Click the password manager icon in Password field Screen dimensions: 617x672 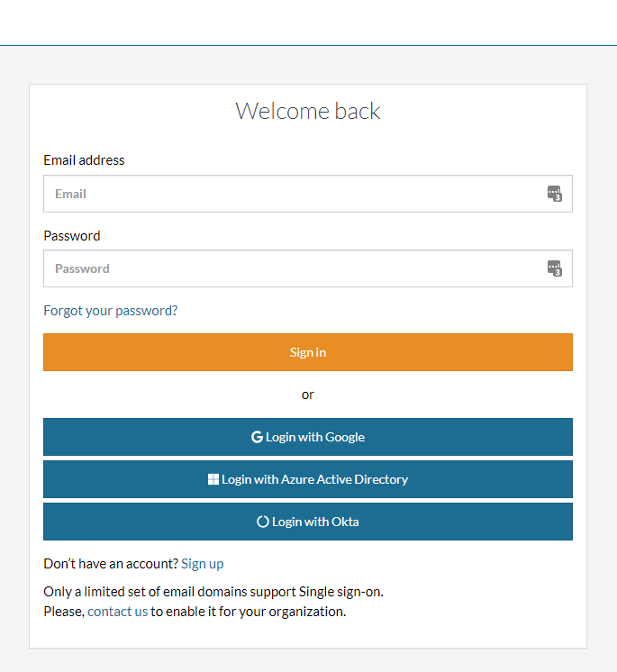pyautogui.click(x=555, y=268)
